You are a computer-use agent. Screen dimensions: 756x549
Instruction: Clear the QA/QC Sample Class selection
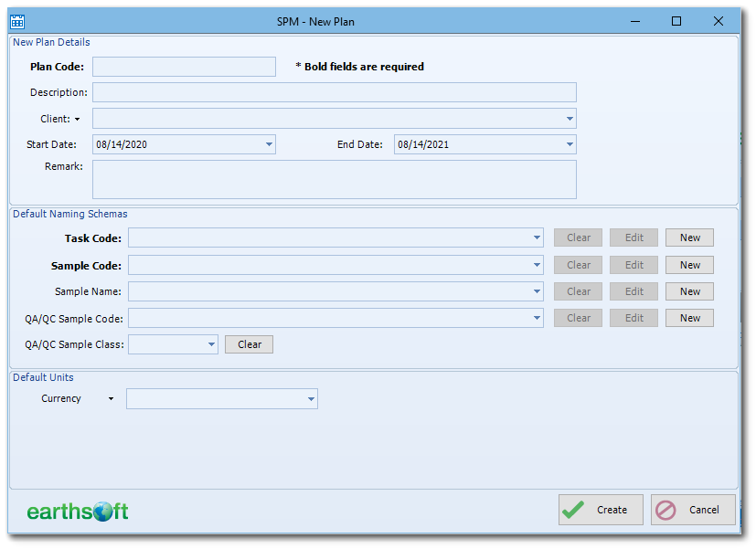click(x=248, y=344)
